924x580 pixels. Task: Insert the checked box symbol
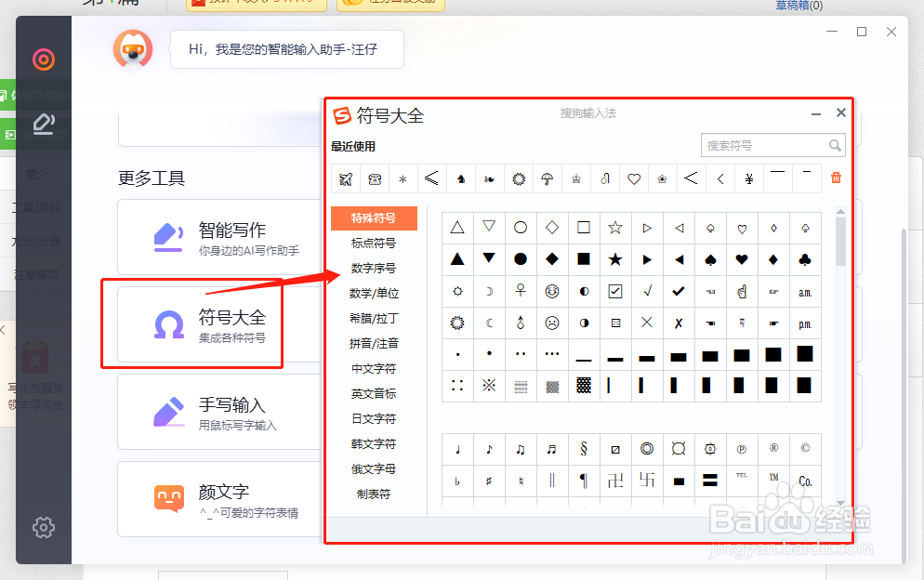(615, 291)
